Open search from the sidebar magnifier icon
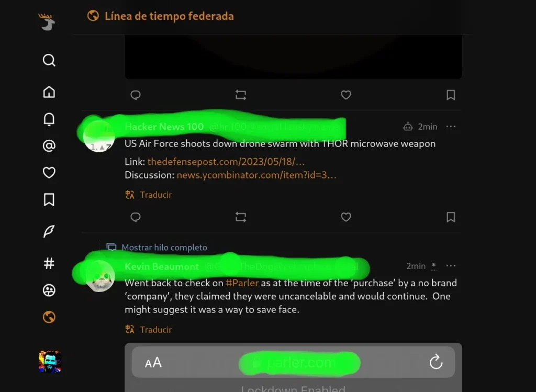 [x=49, y=60]
